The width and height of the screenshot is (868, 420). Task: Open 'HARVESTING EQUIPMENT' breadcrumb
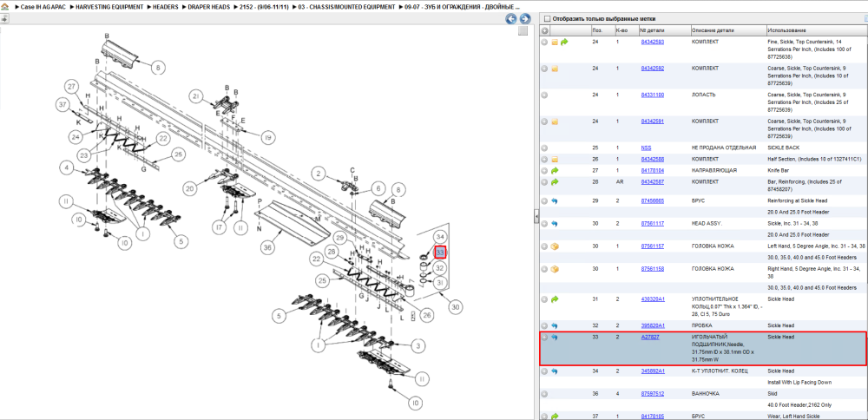[109, 8]
